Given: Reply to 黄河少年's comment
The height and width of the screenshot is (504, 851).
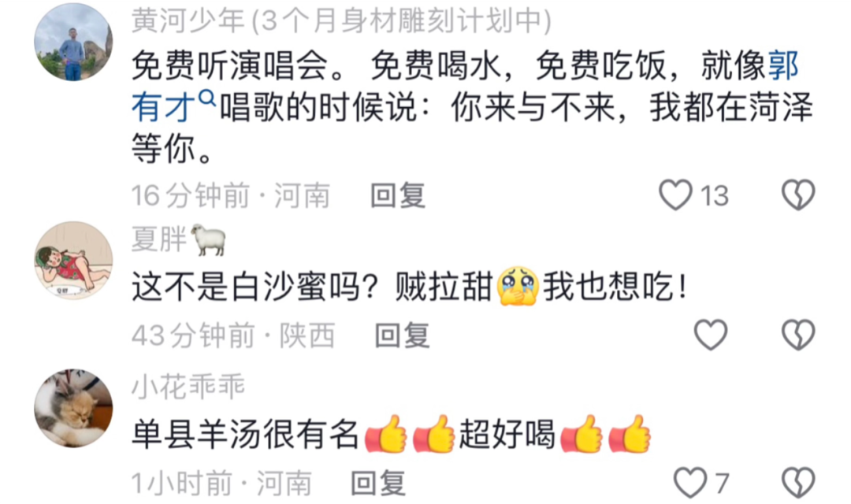Looking at the screenshot, I should (398, 195).
